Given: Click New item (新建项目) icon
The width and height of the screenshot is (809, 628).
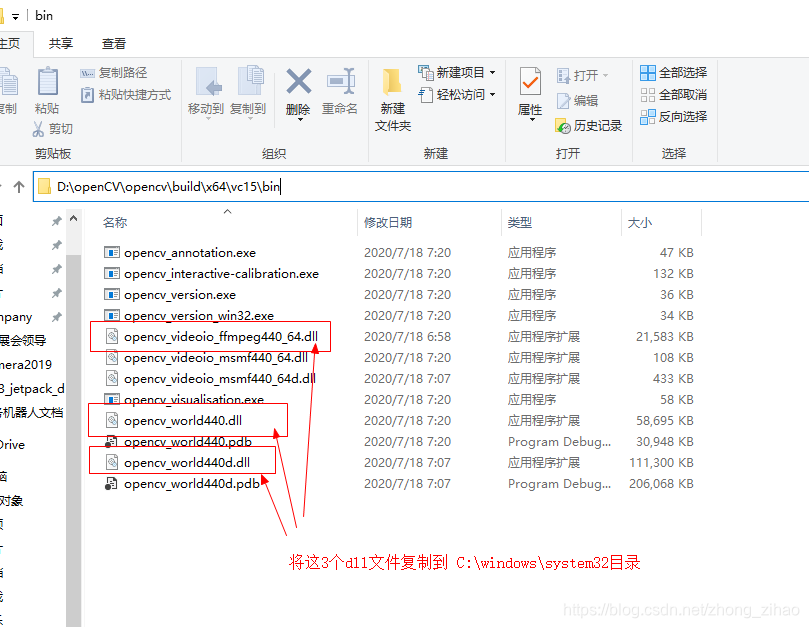Looking at the screenshot, I should pyautogui.click(x=426, y=73).
